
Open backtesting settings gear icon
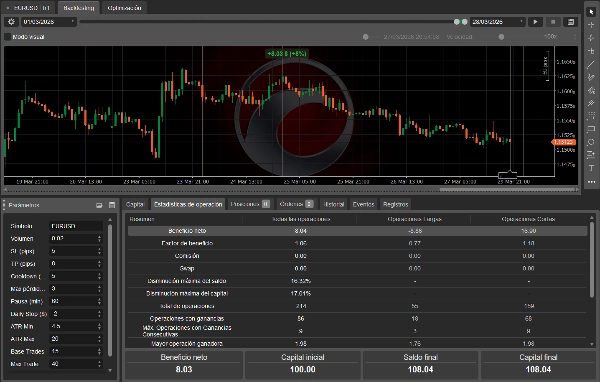click(11, 22)
